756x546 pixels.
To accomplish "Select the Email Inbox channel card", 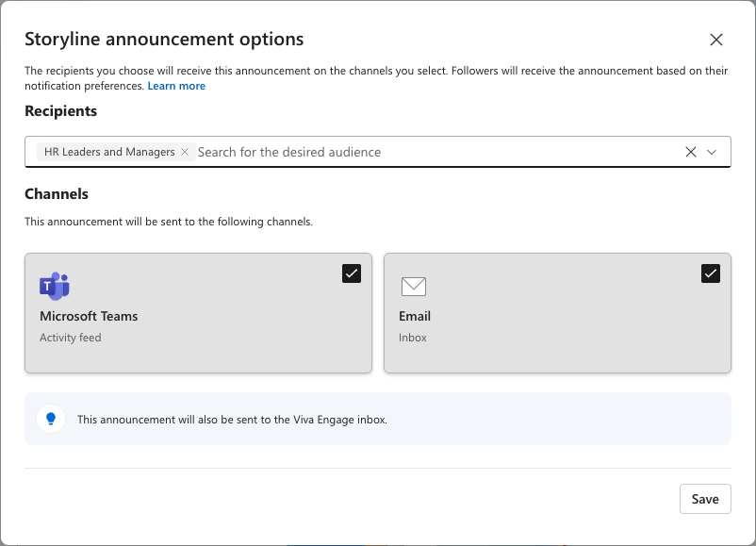I will pos(557,313).
